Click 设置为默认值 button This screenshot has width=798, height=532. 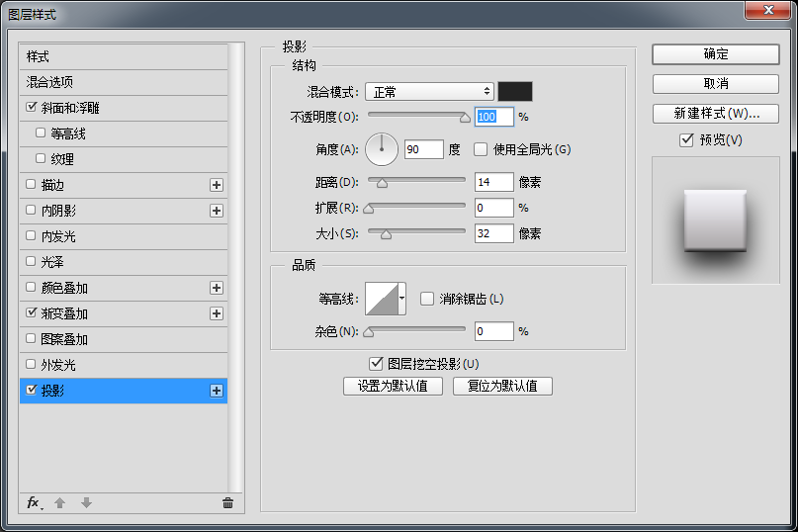pyautogui.click(x=393, y=386)
